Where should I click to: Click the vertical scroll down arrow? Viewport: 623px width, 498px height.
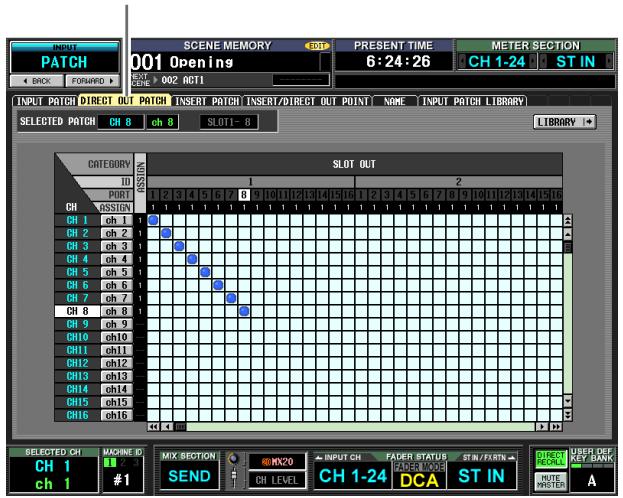click(568, 401)
